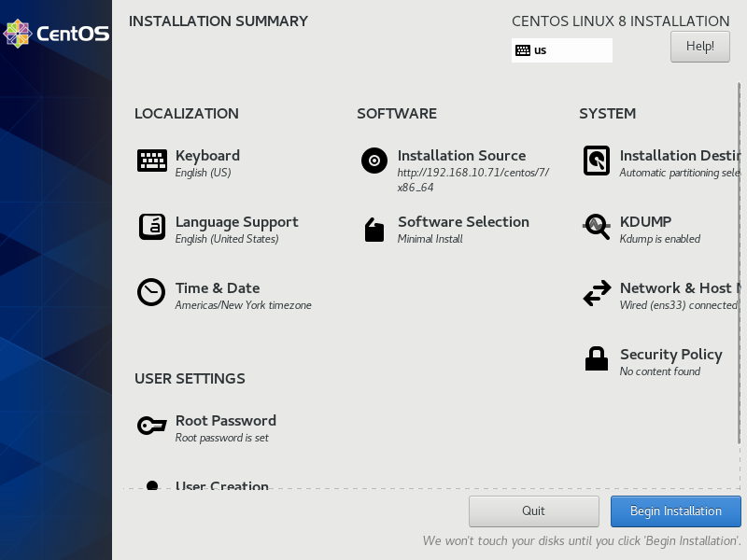Open Time & Date timezone label
The width and height of the screenshot is (747, 560).
[x=244, y=305]
